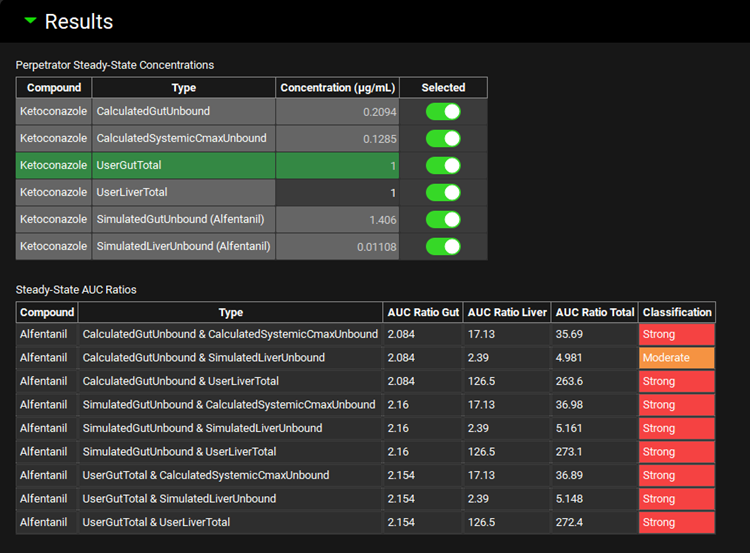Screen dimensions: 750x553
Task: Click the Classification column header
Action: pos(677,312)
